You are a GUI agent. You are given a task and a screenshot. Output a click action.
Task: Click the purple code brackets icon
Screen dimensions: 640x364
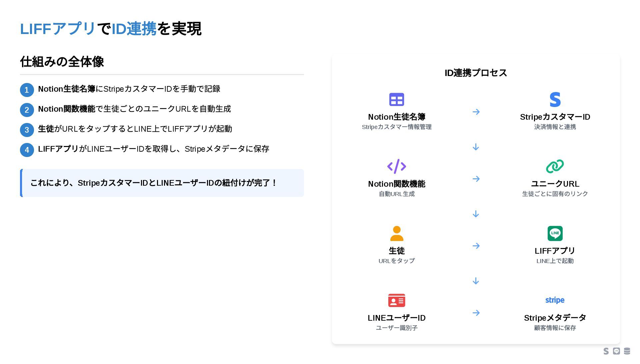click(x=397, y=166)
